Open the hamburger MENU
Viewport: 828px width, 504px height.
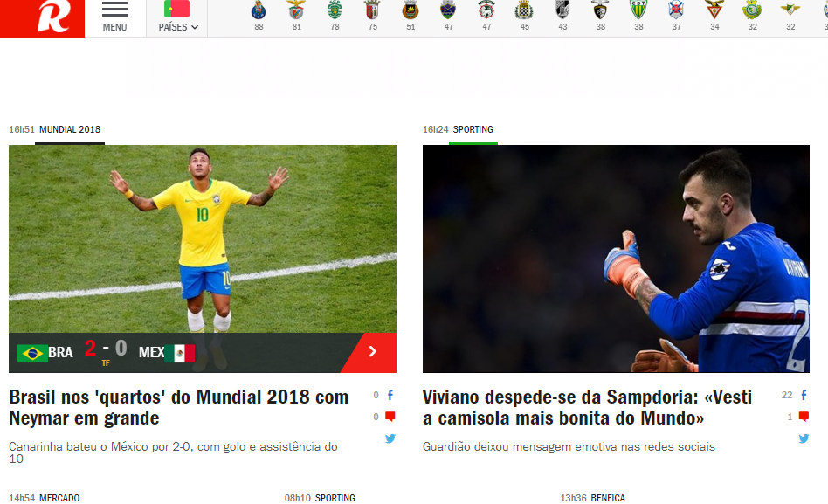(x=114, y=17)
